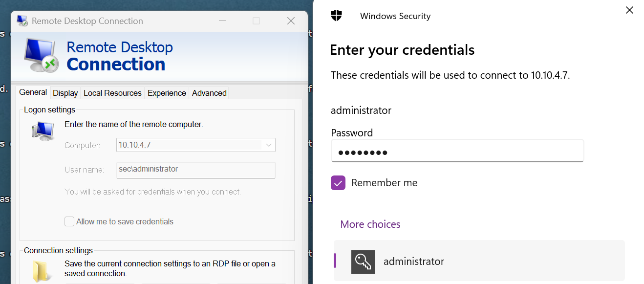This screenshot has height=284, width=644.
Task: Uncheck the Remember me checkbox
Action: tap(338, 183)
